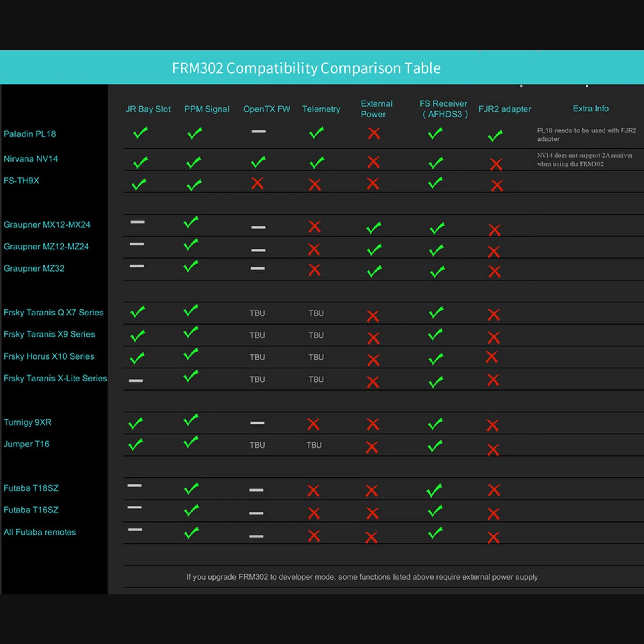Select the 'FS Receiver (AFHDS3)' column header
644x644 pixels.
pyautogui.click(x=444, y=109)
